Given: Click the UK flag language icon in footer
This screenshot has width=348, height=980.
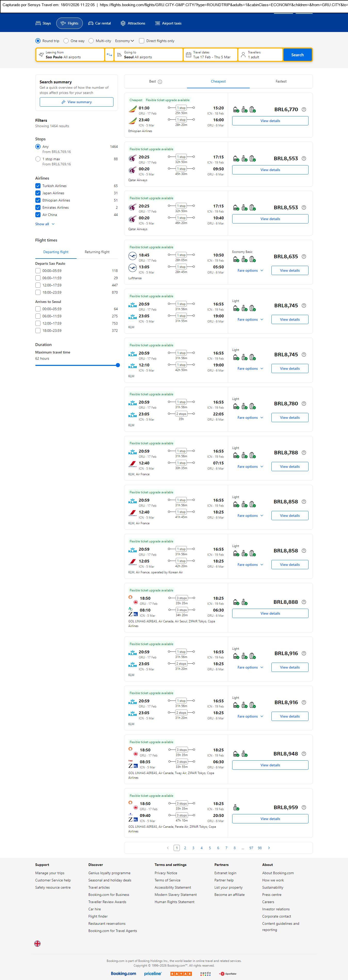Looking at the screenshot, I should (37, 943).
